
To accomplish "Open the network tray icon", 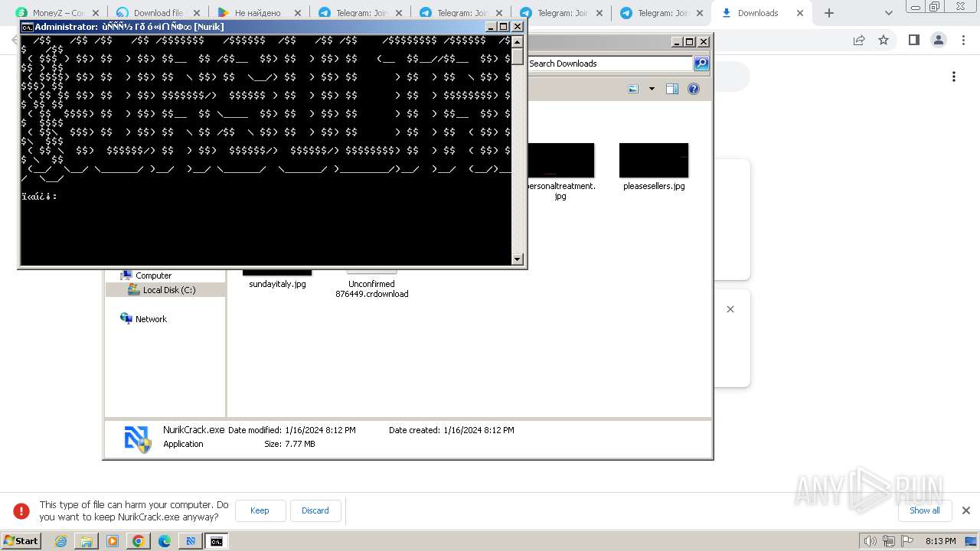I will (x=888, y=541).
